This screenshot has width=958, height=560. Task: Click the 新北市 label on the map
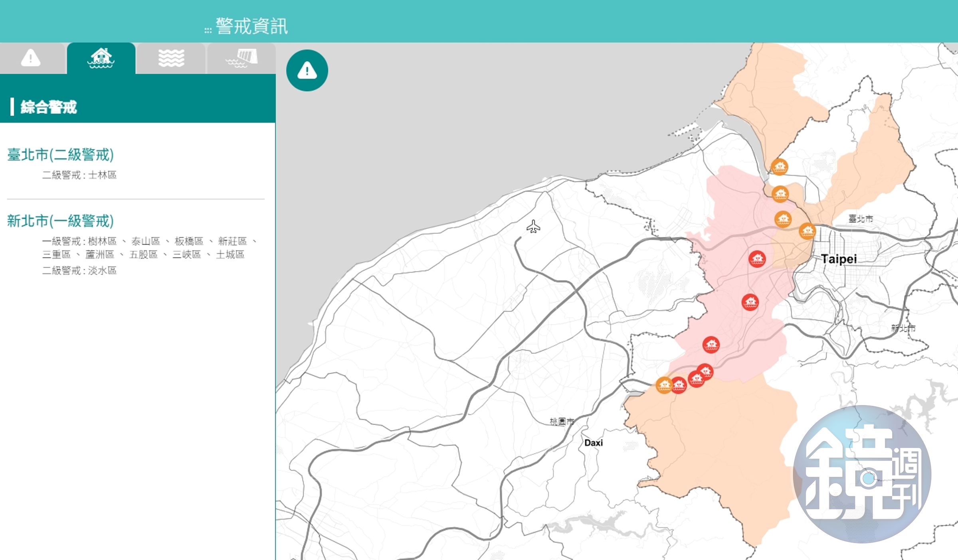(x=903, y=328)
